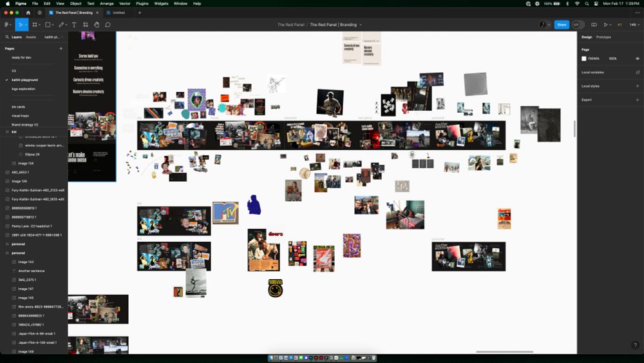Switch to the Untitled tab
This screenshot has width=644, height=363.
118,13
